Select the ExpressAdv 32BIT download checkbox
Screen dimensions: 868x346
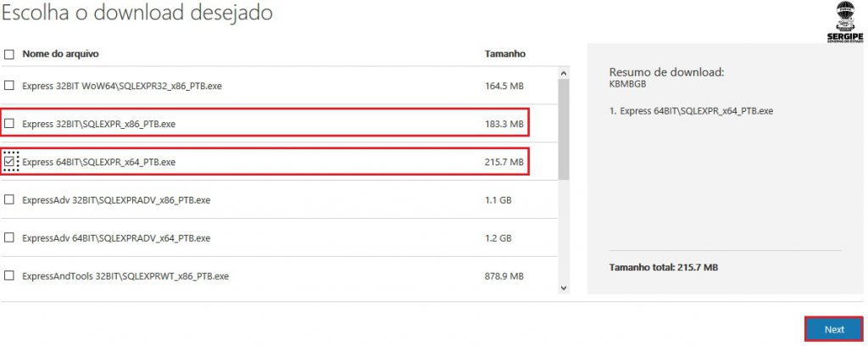point(9,200)
